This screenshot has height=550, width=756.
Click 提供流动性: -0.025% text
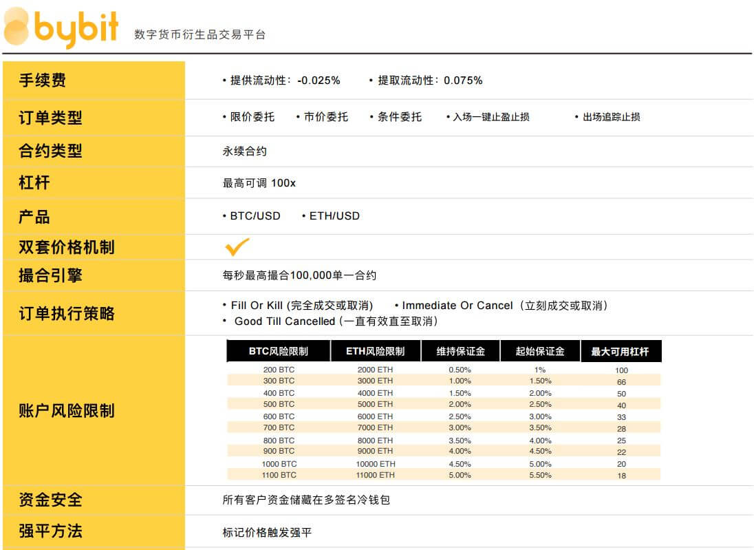point(281,81)
